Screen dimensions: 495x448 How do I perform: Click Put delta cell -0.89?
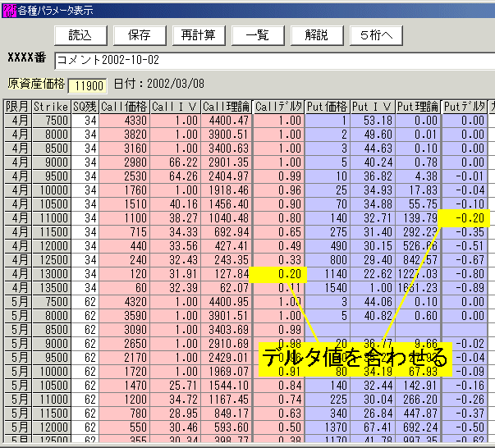[465, 288]
